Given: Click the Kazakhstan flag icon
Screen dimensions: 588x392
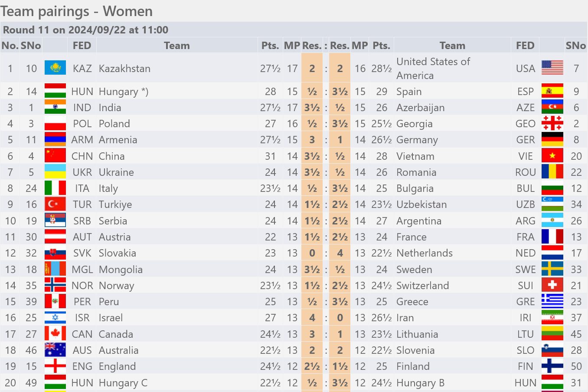Looking at the screenshot, I should pyautogui.click(x=55, y=68).
